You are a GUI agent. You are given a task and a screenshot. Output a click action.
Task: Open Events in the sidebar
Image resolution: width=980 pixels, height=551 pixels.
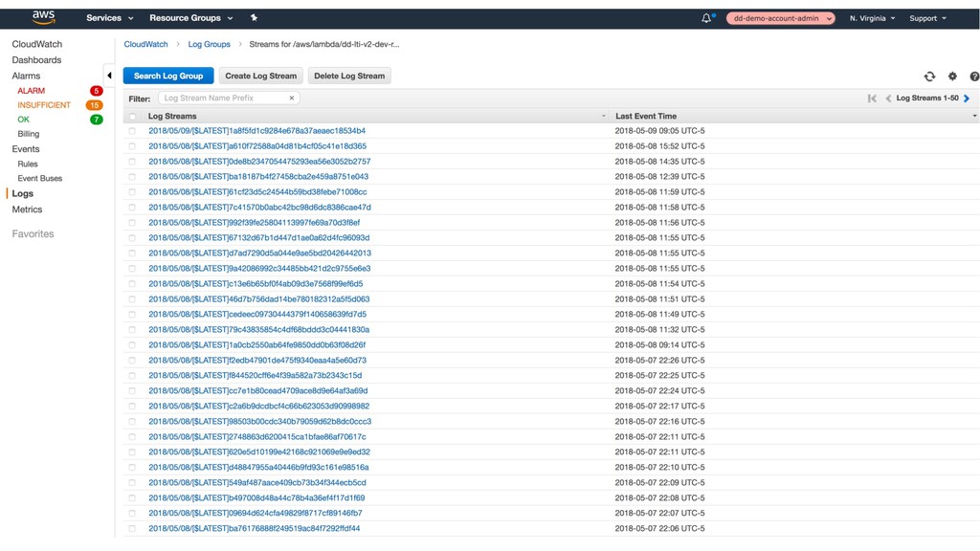[x=26, y=148]
